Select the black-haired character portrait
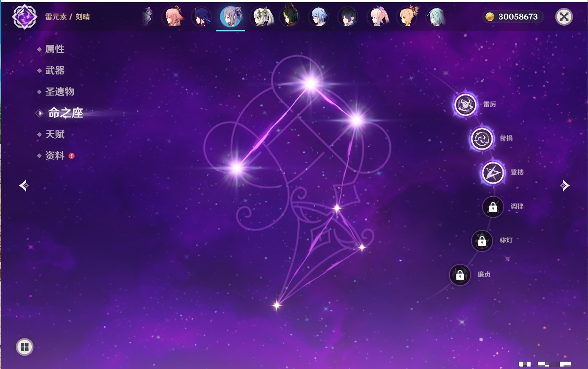This screenshot has height=369, width=588. (348, 17)
